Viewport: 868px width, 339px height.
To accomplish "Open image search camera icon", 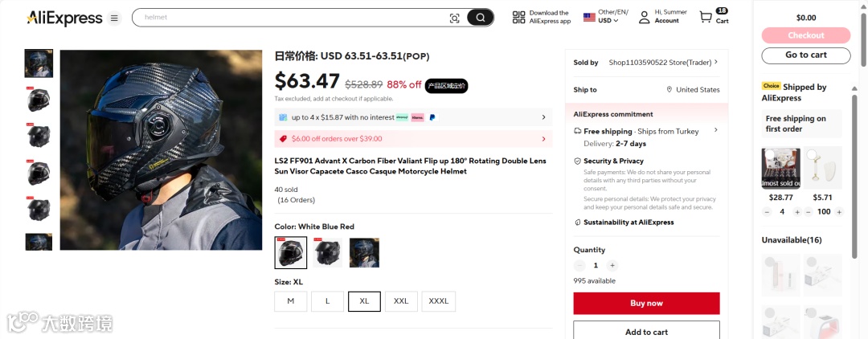I will 454,18.
